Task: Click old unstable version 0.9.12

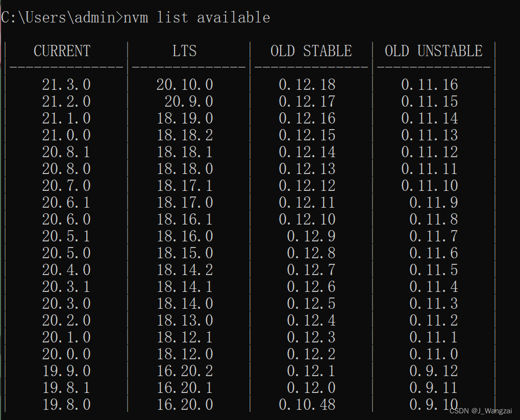Action: tap(433, 371)
